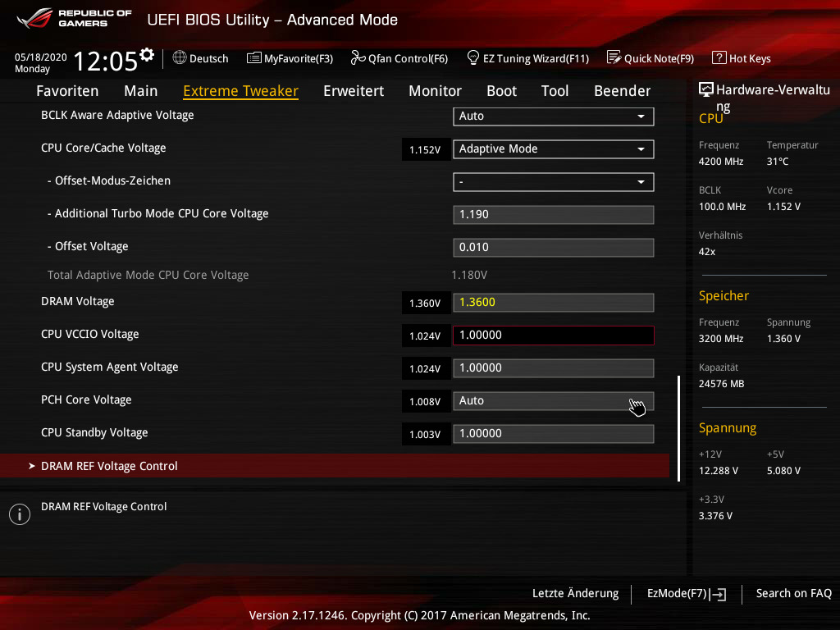Click the DRAM Voltage label
Image resolution: width=840 pixels, height=630 pixels.
(x=78, y=301)
